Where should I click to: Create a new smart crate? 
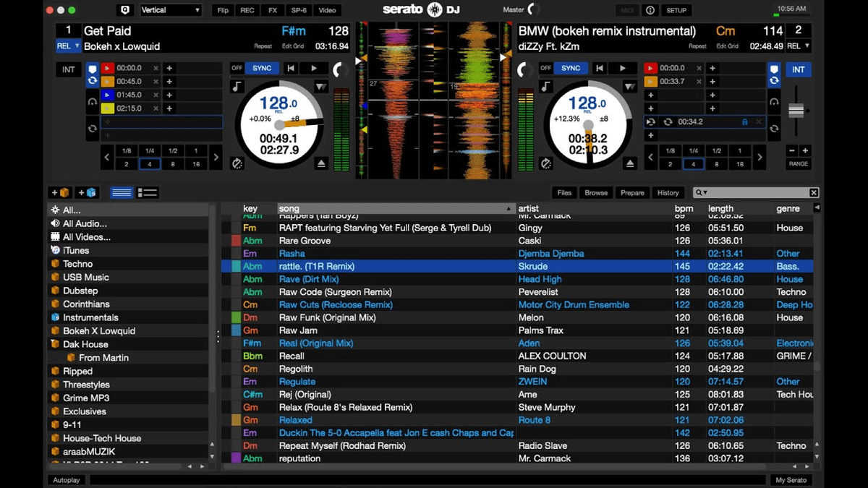[86, 192]
